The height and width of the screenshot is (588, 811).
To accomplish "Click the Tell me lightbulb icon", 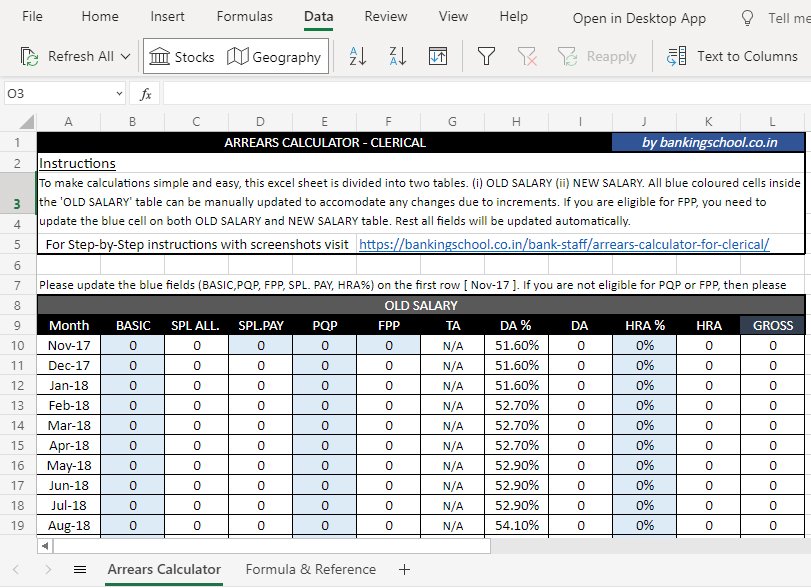I will coord(746,18).
